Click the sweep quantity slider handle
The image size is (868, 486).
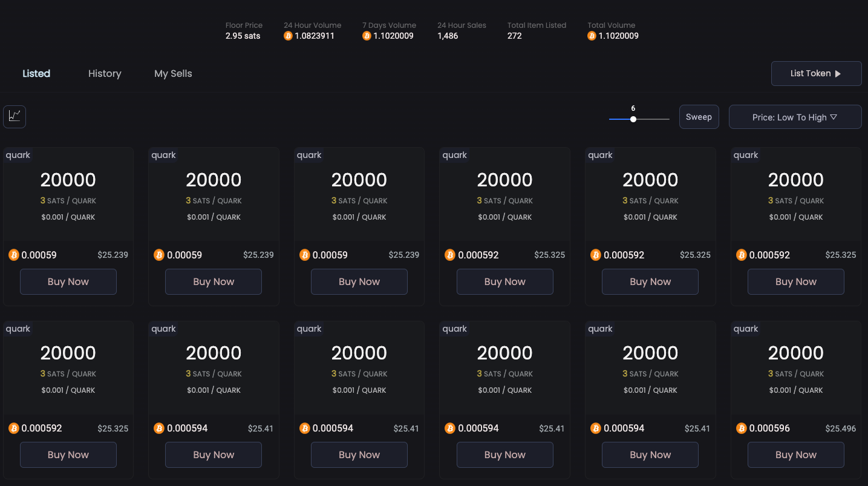point(633,119)
